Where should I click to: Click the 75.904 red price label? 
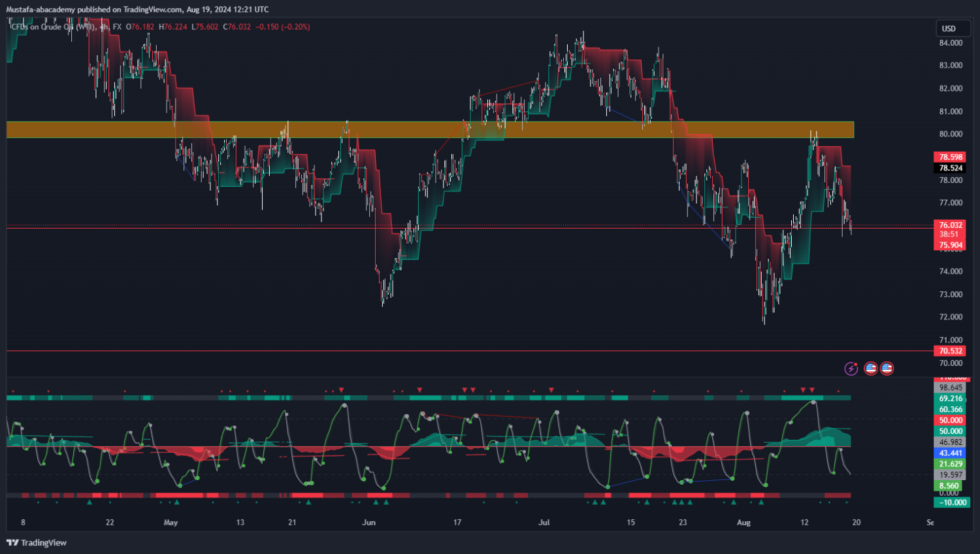pyautogui.click(x=951, y=246)
